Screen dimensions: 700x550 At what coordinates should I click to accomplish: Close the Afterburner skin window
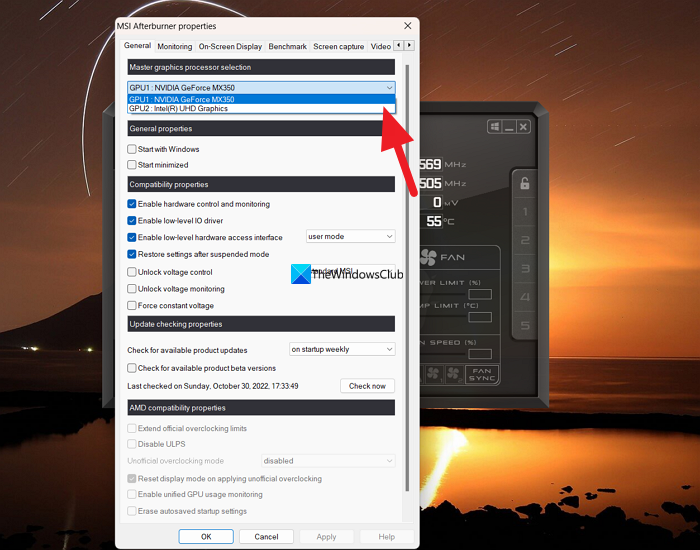pyautogui.click(x=524, y=127)
